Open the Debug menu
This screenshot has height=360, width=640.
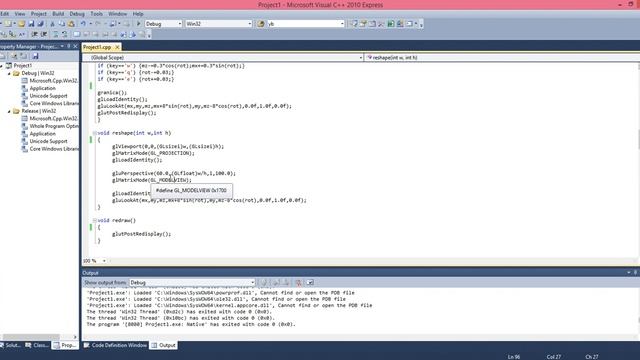tap(77, 14)
